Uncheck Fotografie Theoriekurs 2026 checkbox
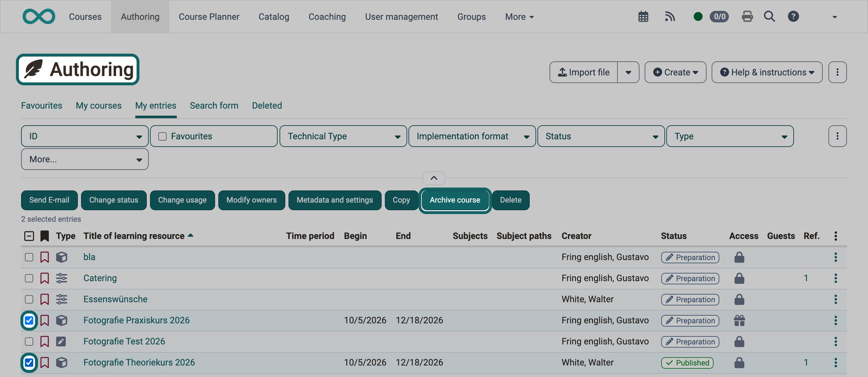 point(29,363)
